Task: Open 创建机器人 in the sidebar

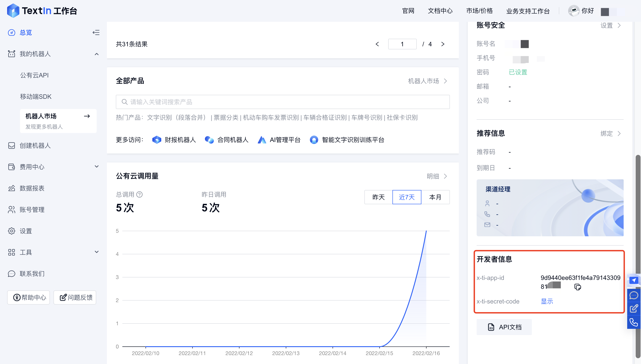Action: point(35,146)
